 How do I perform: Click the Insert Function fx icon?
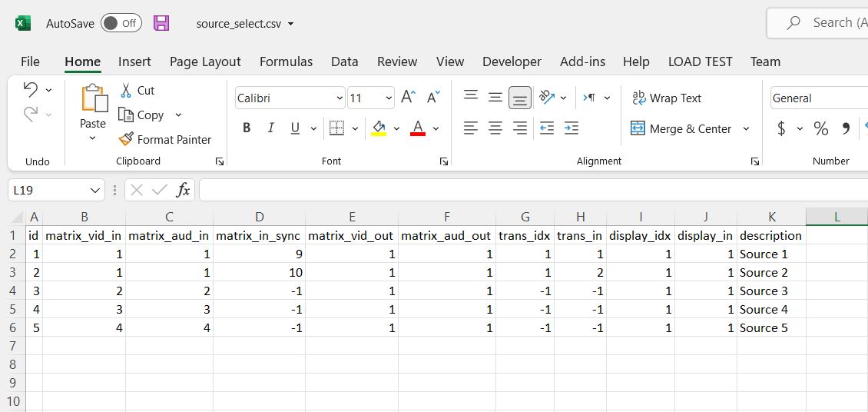click(183, 190)
